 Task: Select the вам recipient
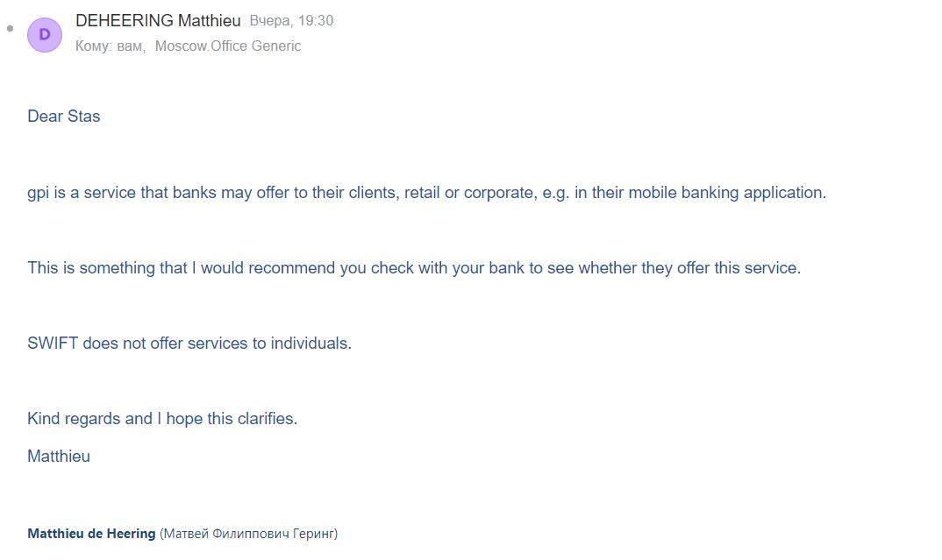point(130,46)
